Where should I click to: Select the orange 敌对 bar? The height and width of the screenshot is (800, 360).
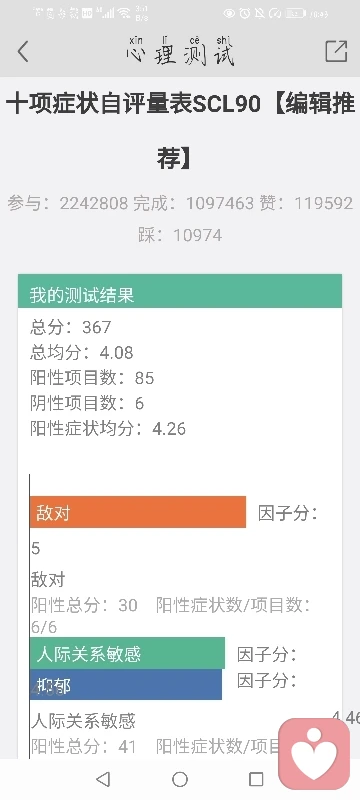click(x=138, y=512)
